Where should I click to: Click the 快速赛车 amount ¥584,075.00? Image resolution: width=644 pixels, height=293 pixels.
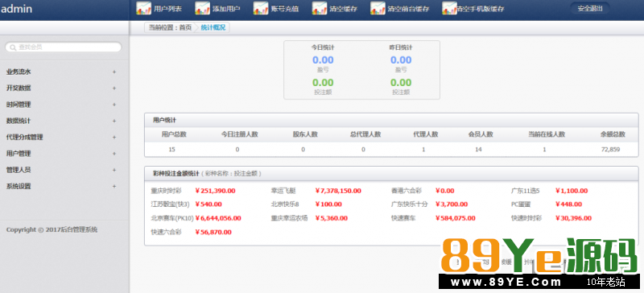(x=455, y=218)
